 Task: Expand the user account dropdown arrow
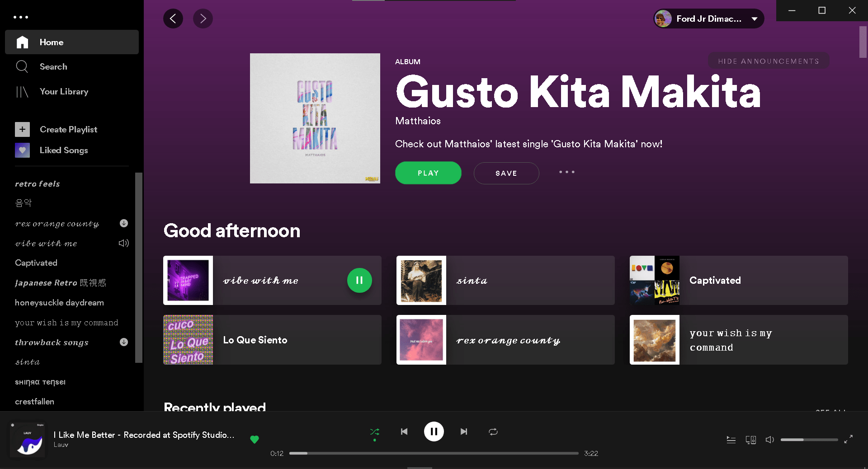click(x=755, y=19)
